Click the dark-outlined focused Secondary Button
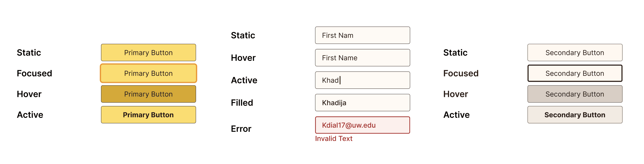644x164 pixels. click(x=575, y=73)
